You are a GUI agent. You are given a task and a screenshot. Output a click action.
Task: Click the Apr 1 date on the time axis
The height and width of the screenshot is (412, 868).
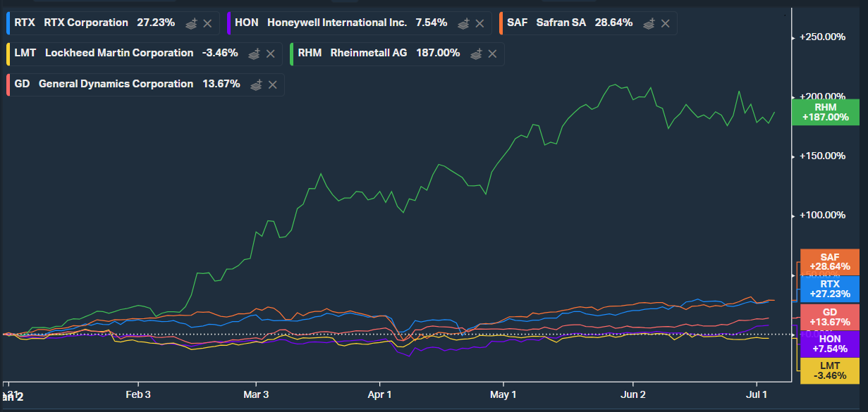379,394
